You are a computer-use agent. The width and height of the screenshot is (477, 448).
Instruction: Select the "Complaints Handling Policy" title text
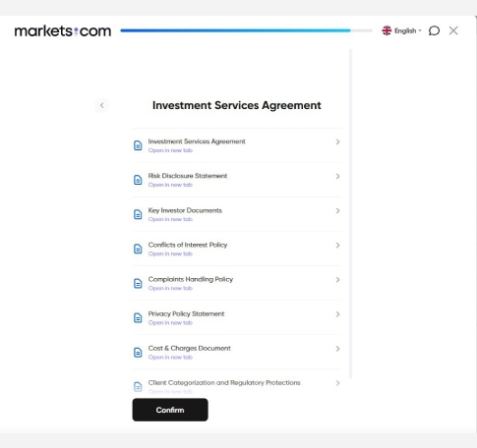pos(191,279)
